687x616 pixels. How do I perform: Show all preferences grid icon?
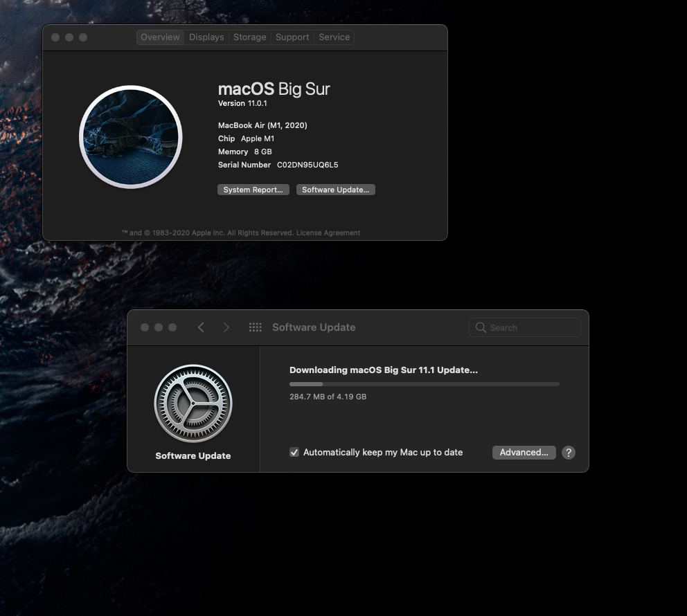pyautogui.click(x=255, y=327)
